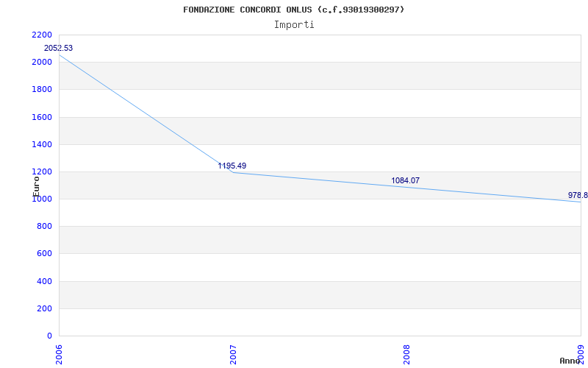
Task: Click the Euro axis label
Action: pyautogui.click(x=36, y=186)
